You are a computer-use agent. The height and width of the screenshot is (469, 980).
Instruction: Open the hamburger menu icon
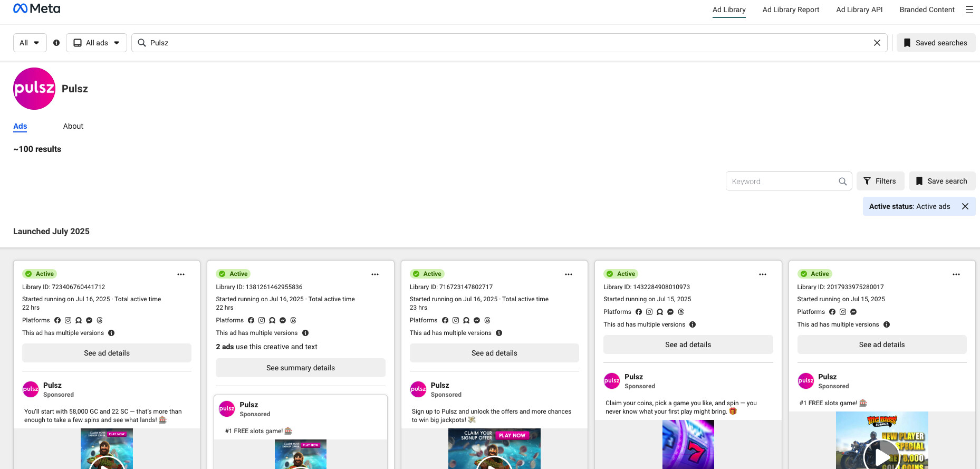[969, 9]
